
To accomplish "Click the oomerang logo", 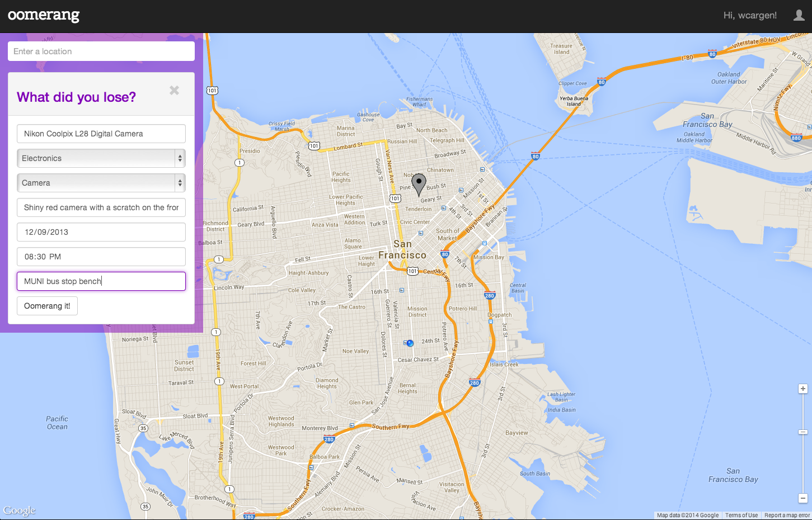I will (x=44, y=15).
